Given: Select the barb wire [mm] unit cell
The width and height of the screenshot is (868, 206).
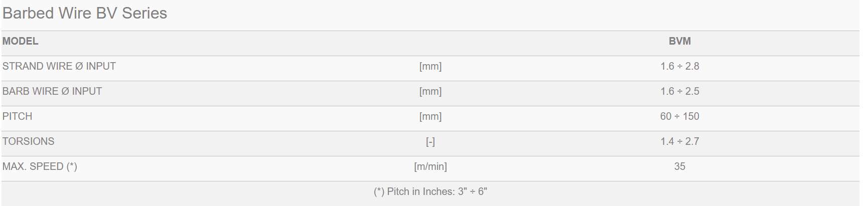Looking at the screenshot, I should (430, 91).
